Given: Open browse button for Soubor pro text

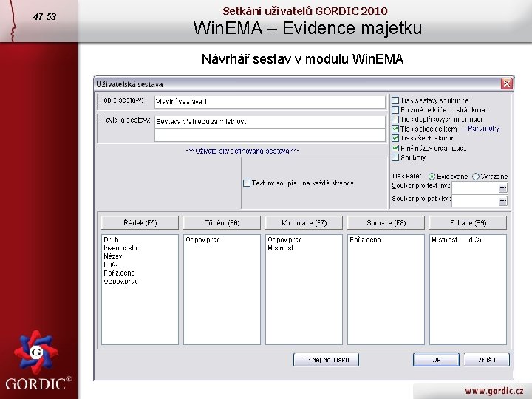Looking at the screenshot, I should 503,188.
